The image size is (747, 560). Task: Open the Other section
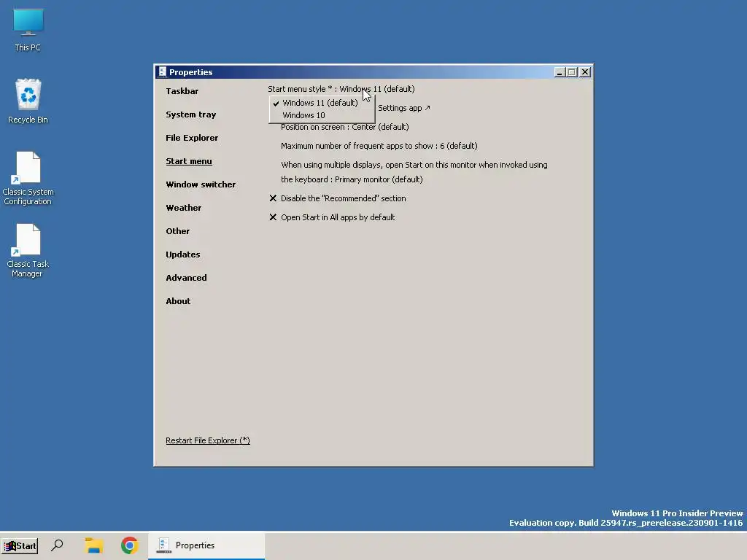click(178, 231)
